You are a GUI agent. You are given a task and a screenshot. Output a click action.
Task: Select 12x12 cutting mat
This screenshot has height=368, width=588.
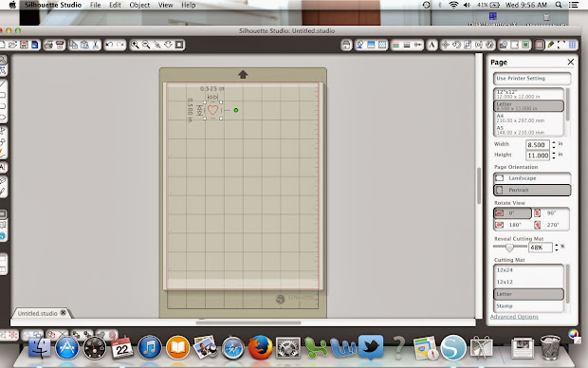pyautogui.click(x=529, y=282)
